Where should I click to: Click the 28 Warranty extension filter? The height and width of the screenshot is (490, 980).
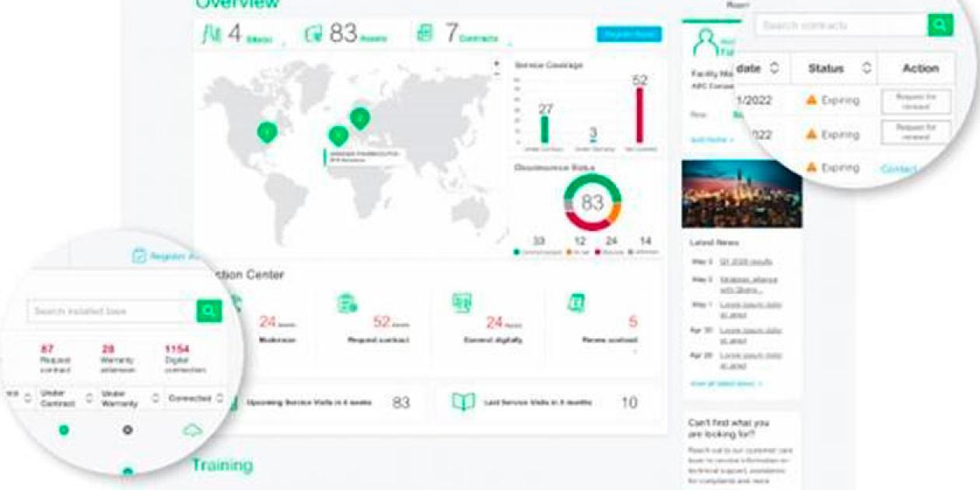[119, 360]
